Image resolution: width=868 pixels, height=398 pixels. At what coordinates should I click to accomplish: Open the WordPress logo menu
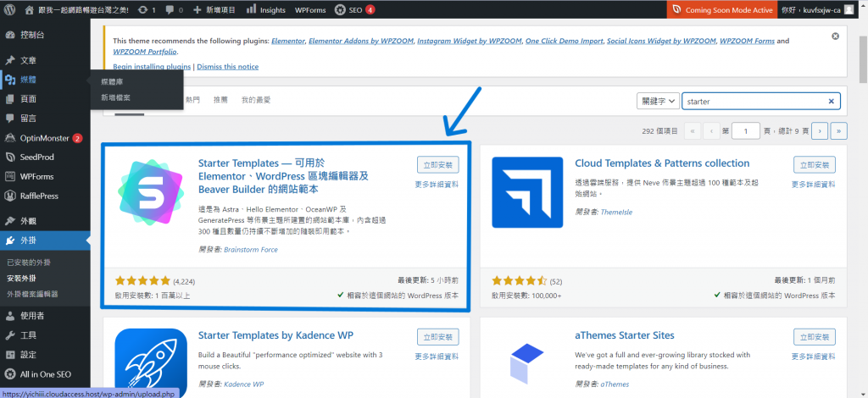coord(9,9)
